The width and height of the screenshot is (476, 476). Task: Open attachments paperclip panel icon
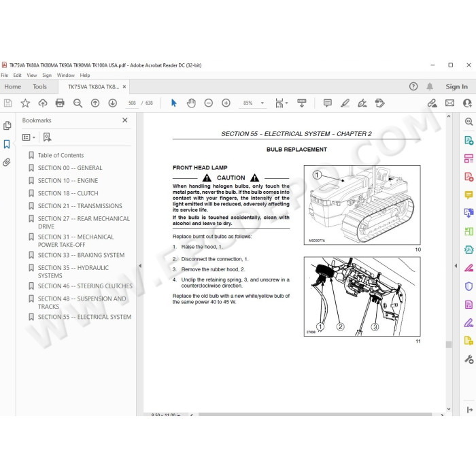coord(7,163)
